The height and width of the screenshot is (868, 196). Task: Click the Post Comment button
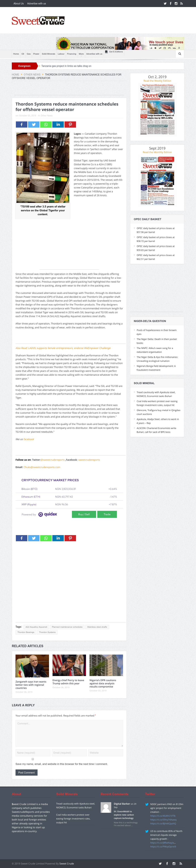coord(26,773)
